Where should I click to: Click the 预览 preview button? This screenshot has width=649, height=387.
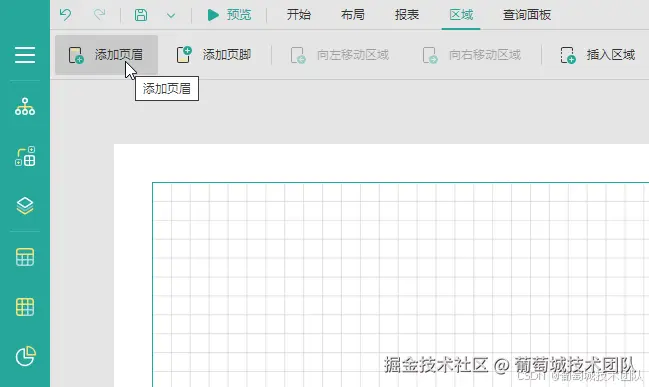pos(229,15)
